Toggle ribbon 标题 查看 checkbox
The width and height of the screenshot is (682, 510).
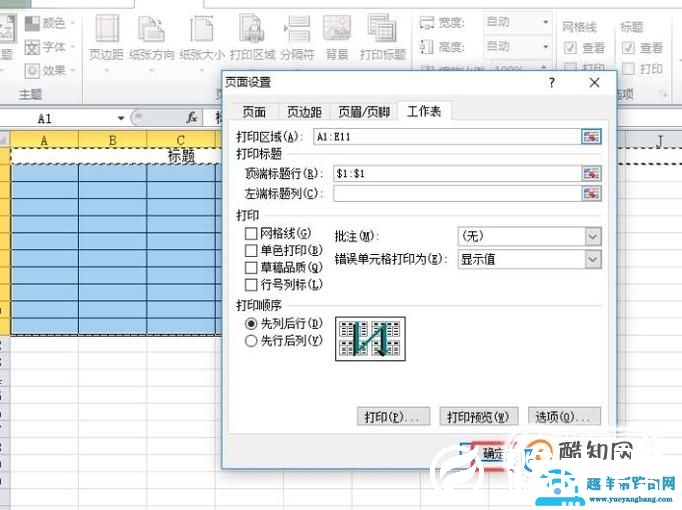628,47
